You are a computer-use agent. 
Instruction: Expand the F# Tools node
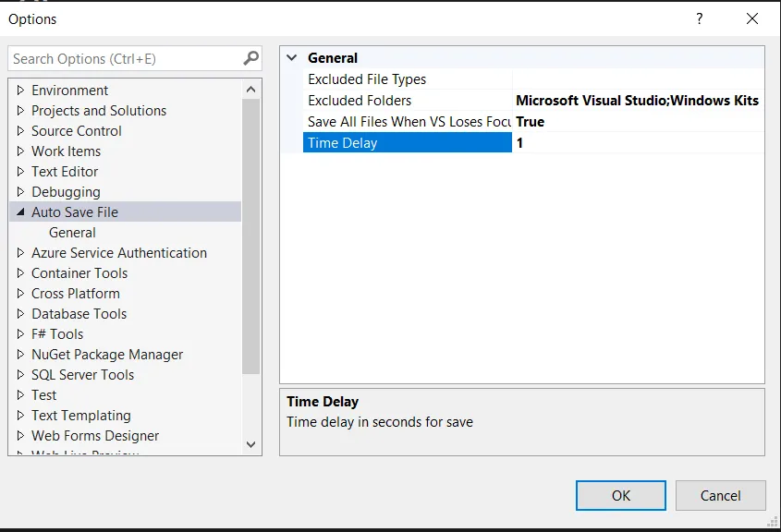coord(20,334)
